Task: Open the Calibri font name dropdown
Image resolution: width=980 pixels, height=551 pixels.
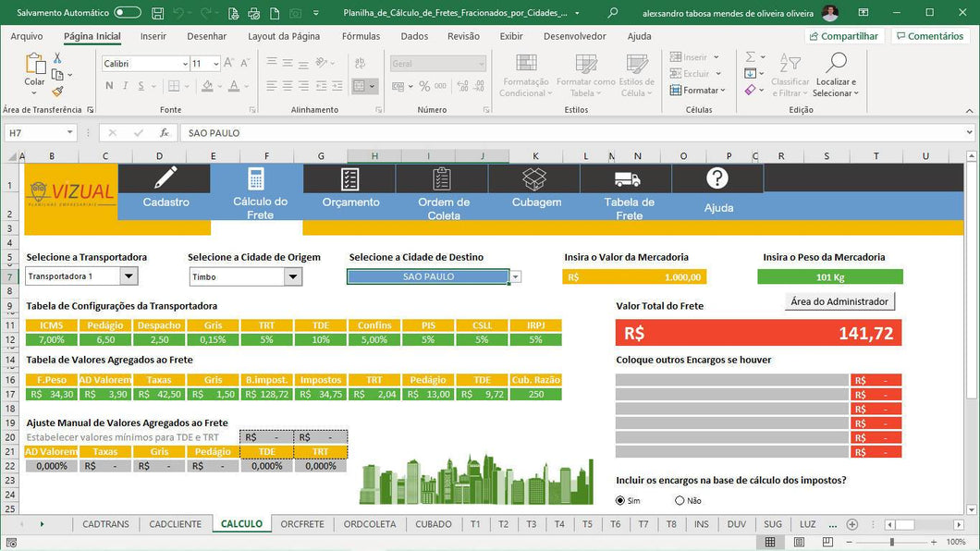Action: (185, 64)
